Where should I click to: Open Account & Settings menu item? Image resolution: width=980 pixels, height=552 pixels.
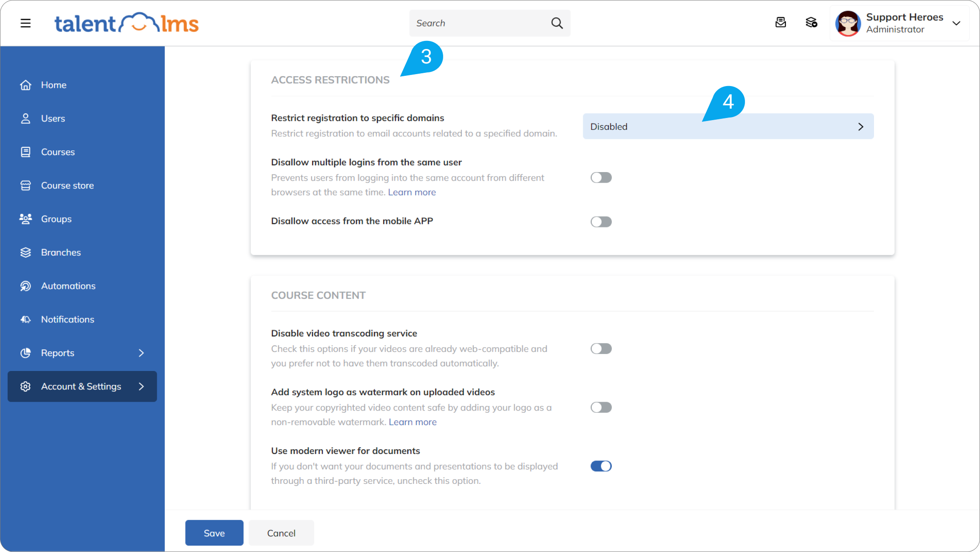81,386
